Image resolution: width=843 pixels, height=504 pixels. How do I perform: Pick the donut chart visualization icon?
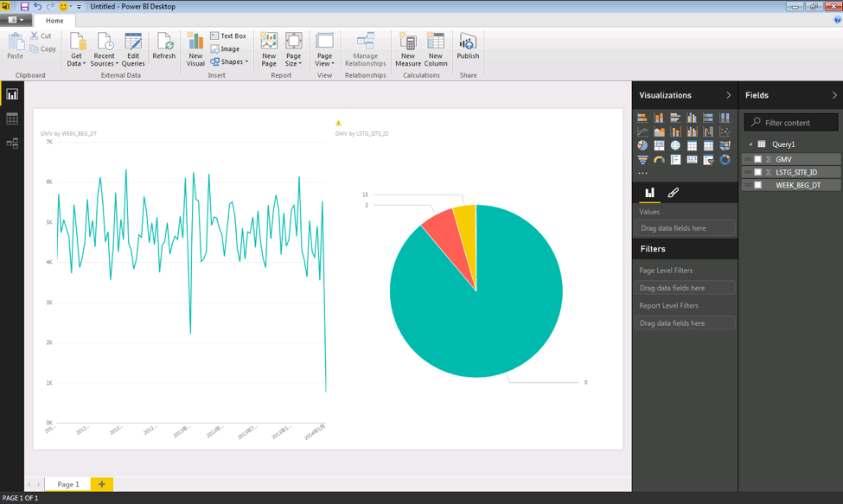point(725,160)
